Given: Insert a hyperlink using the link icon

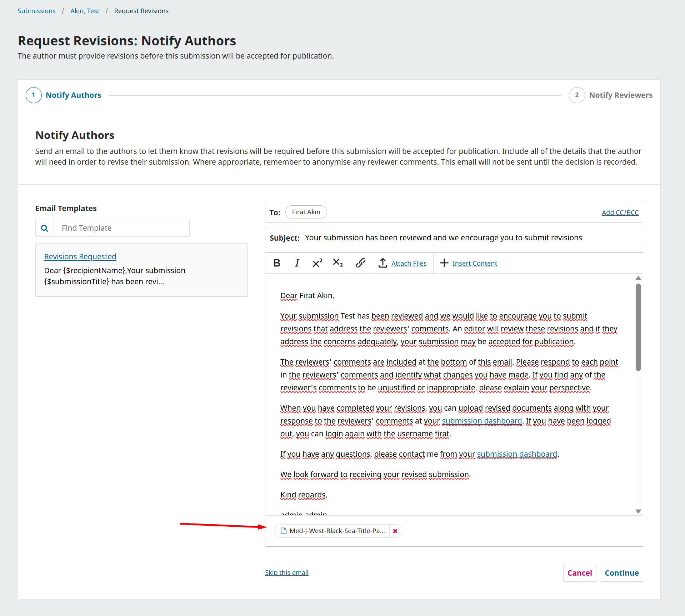Looking at the screenshot, I should (x=360, y=263).
